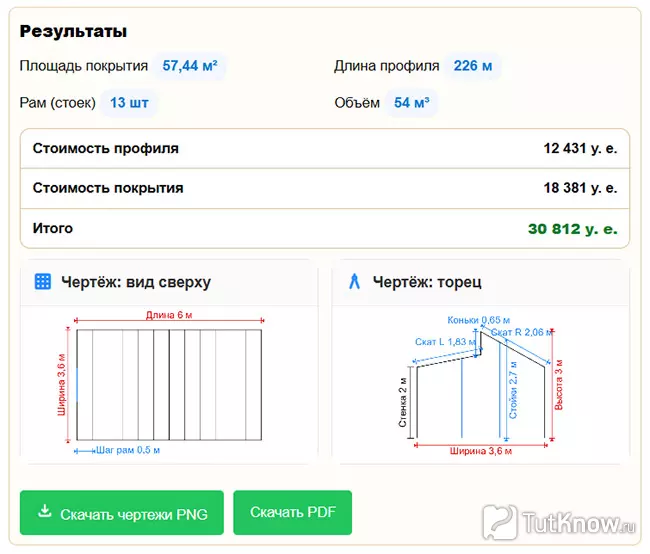
Task: Select the profile length value 226 м
Action: pyautogui.click(x=473, y=66)
